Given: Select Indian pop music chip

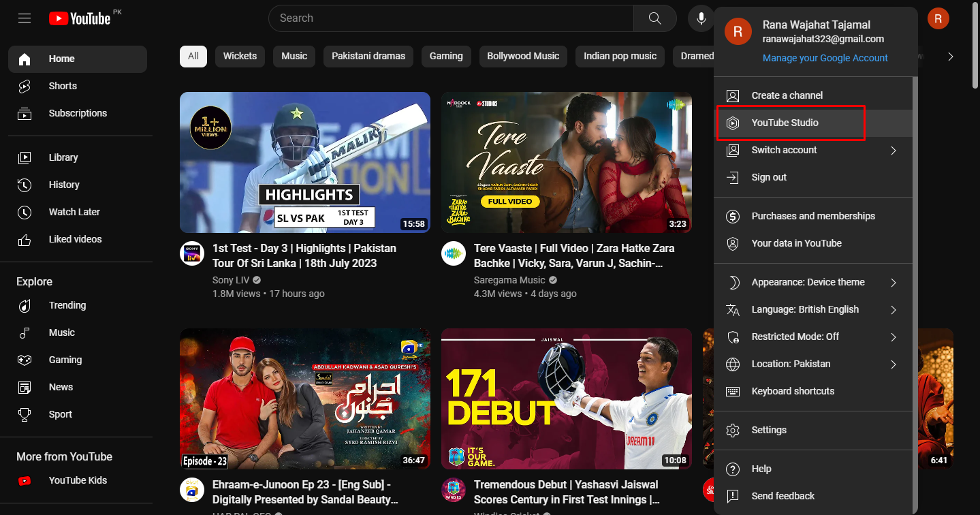Looking at the screenshot, I should 620,57.
